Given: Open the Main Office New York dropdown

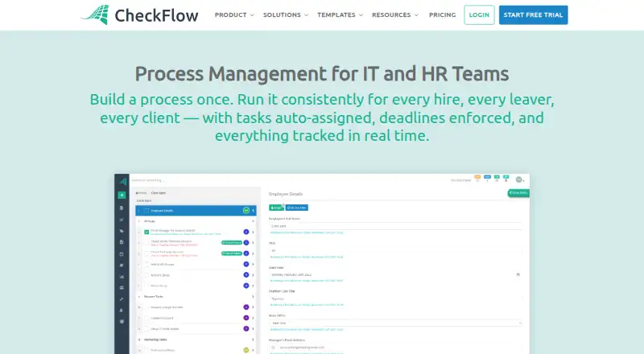Looking at the screenshot, I should (395, 323).
